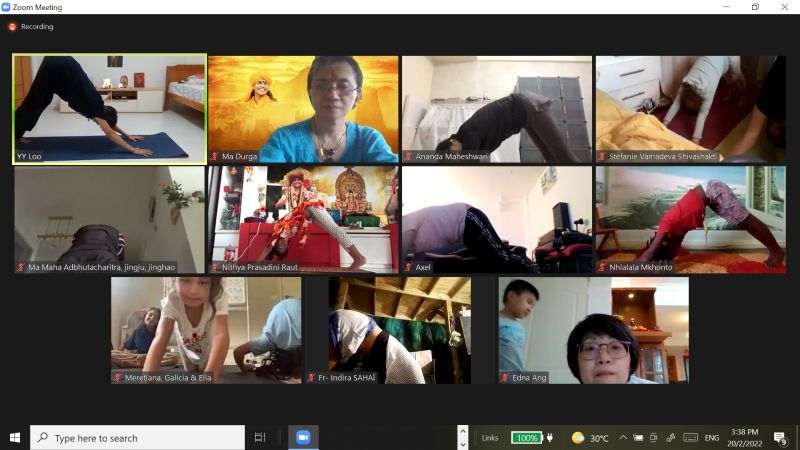Open the ENG language selector
The image size is (800, 450).
pos(711,437)
